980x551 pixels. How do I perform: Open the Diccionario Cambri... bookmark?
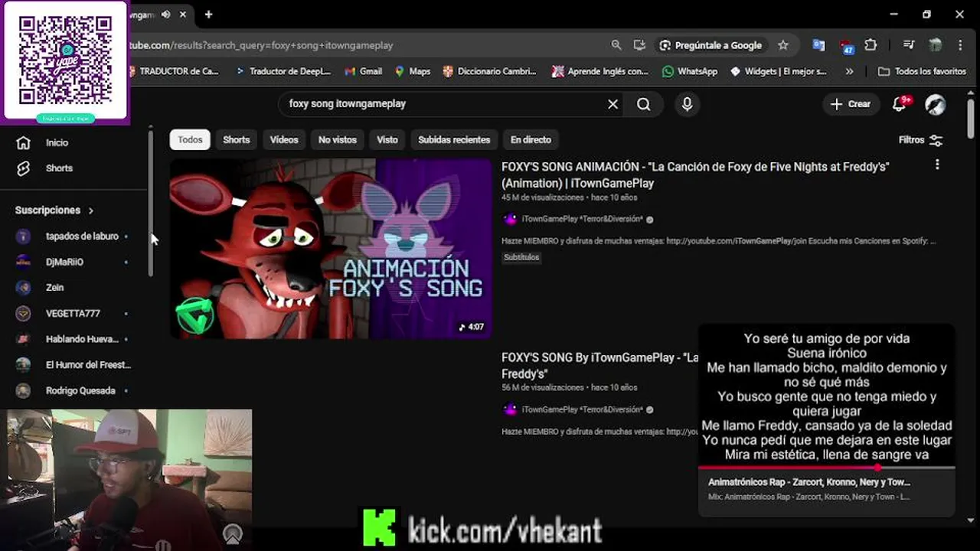pyautogui.click(x=490, y=71)
